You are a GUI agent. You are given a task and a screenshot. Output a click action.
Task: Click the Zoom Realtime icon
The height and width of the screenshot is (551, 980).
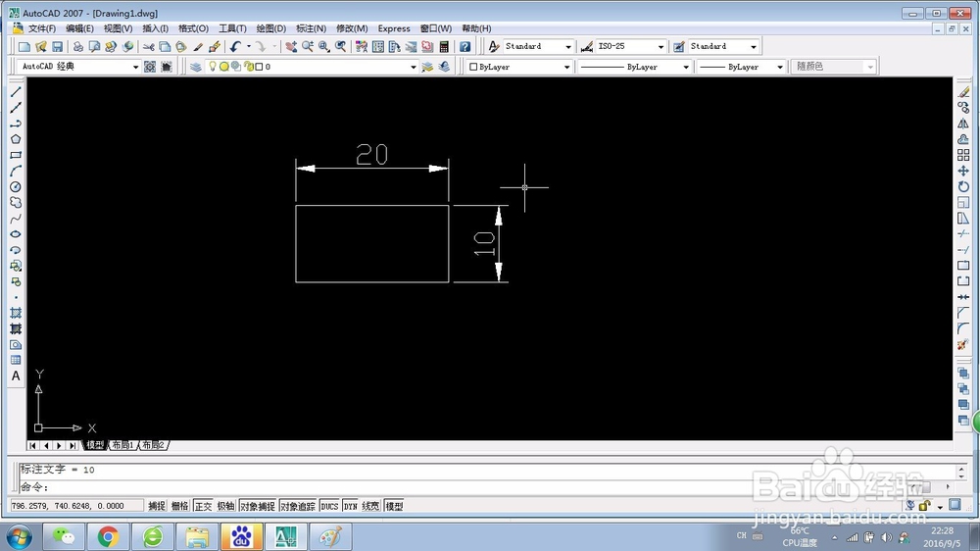pos(308,46)
